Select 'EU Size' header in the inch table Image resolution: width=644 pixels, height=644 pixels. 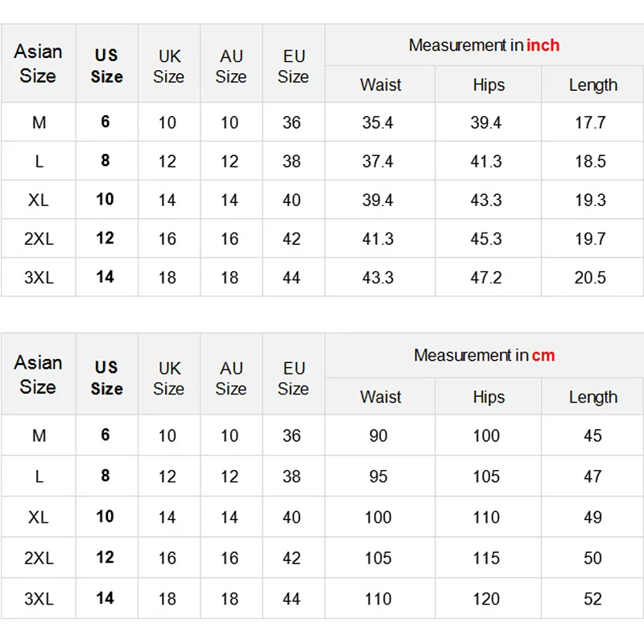(x=293, y=67)
